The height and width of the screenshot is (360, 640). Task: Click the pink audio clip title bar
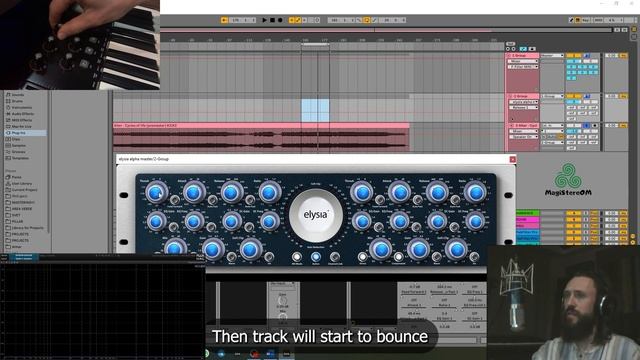coord(261,126)
